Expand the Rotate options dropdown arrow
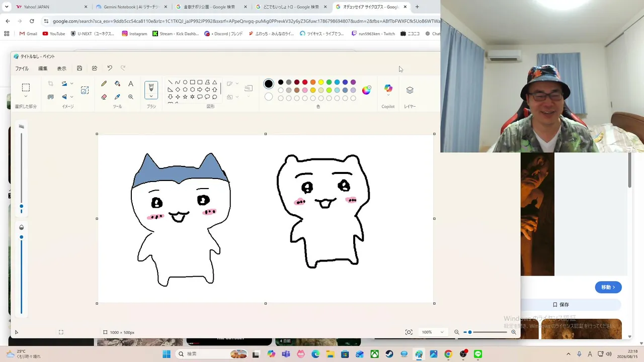Image resolution: width=644 pixels, height=362 pixels. click(x=71, y=84)
